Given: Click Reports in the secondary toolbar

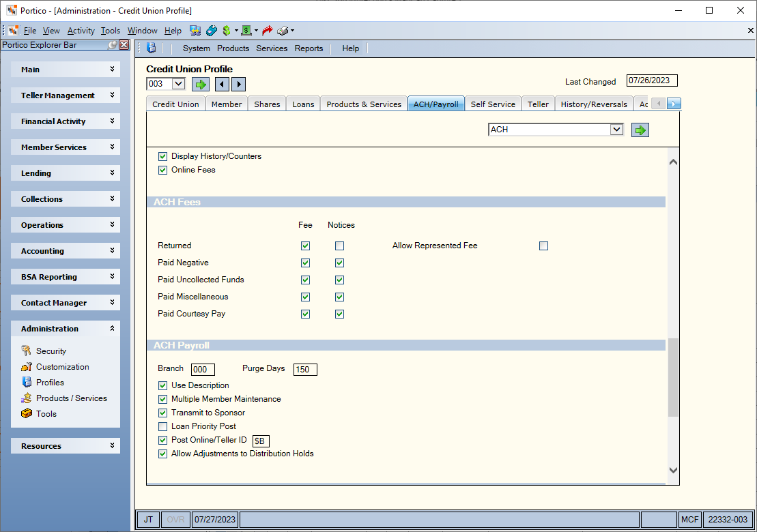Looking at the screenshot, I should click(309, 48).
